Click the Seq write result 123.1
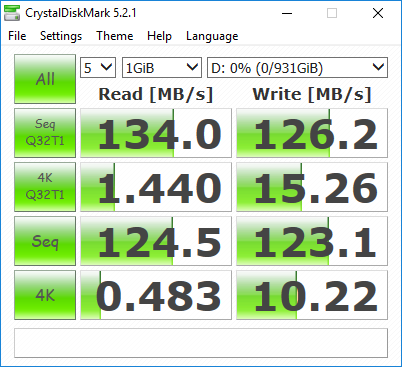Viewport: 402px width, 367px height. [312, 241]
